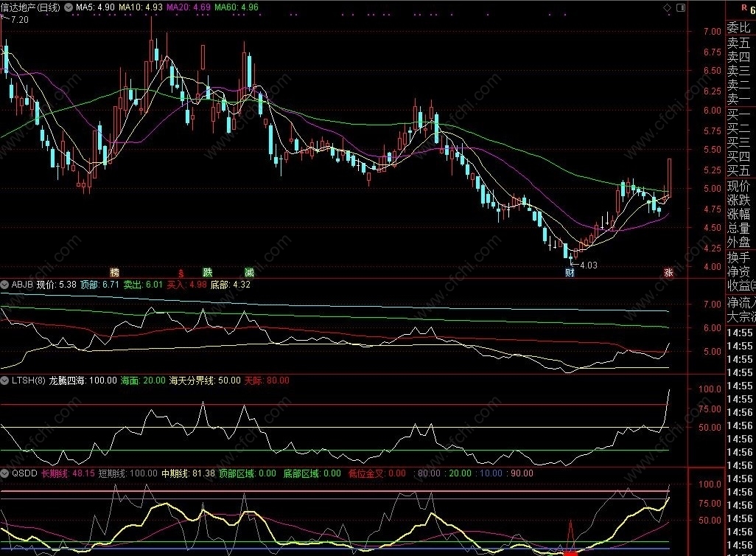Click the 减 event marker icon

pyautogui.click(x=249, y=272)
